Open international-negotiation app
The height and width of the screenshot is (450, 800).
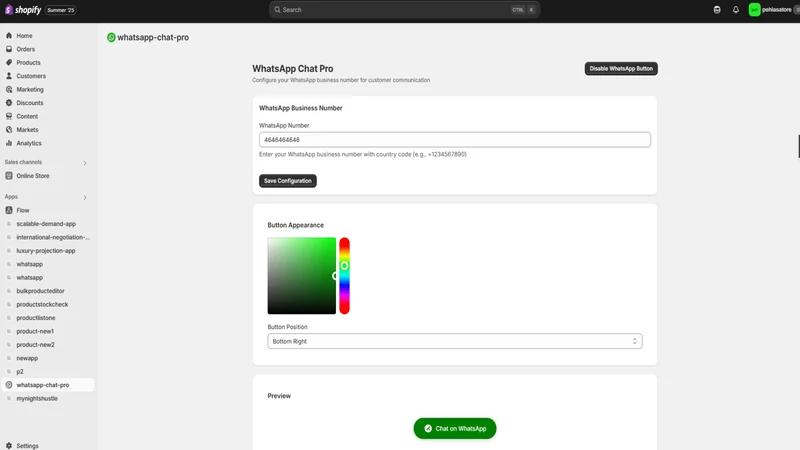click(x=53, y=237)
